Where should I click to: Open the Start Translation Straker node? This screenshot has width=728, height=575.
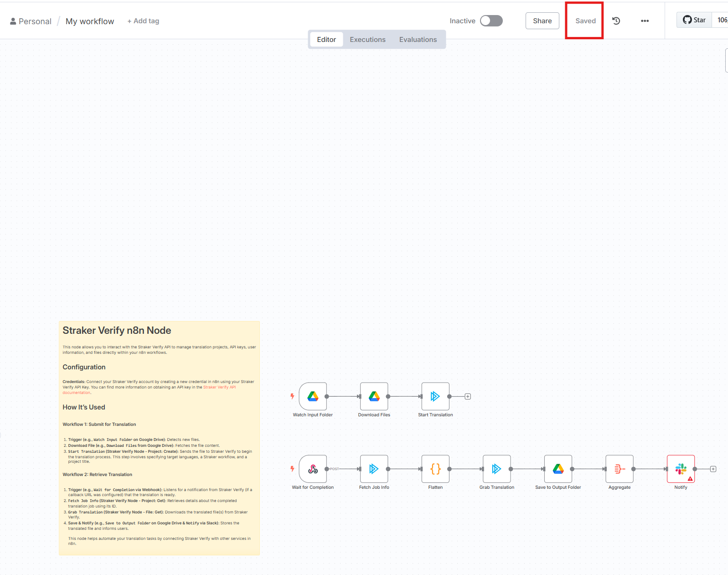[x=435, y=396]
